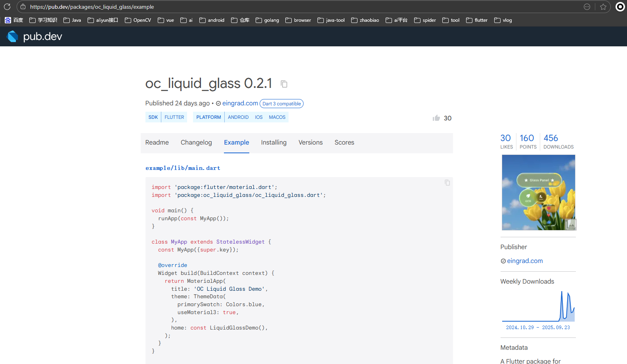Viewport: 627px width, 364px height.
Task: Click the Metadata heading
Action: 514,348
